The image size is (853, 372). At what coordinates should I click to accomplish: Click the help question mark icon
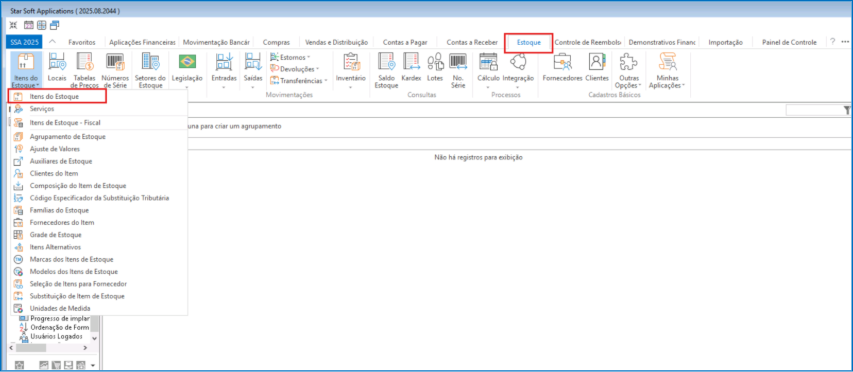coord(832,41)
